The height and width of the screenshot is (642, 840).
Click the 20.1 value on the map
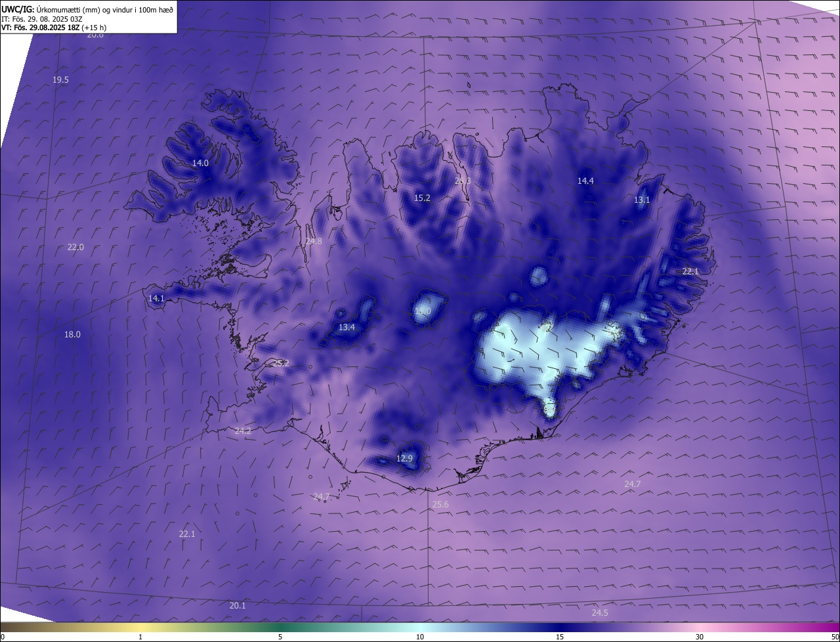click(x=238, y=605)
